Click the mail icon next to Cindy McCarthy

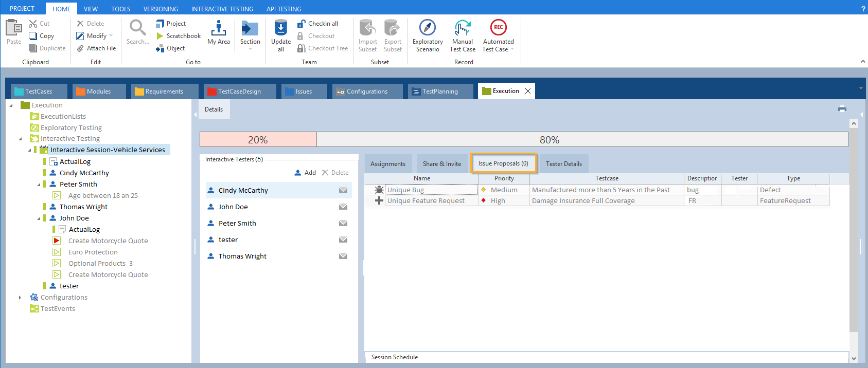tap(343, 190)
